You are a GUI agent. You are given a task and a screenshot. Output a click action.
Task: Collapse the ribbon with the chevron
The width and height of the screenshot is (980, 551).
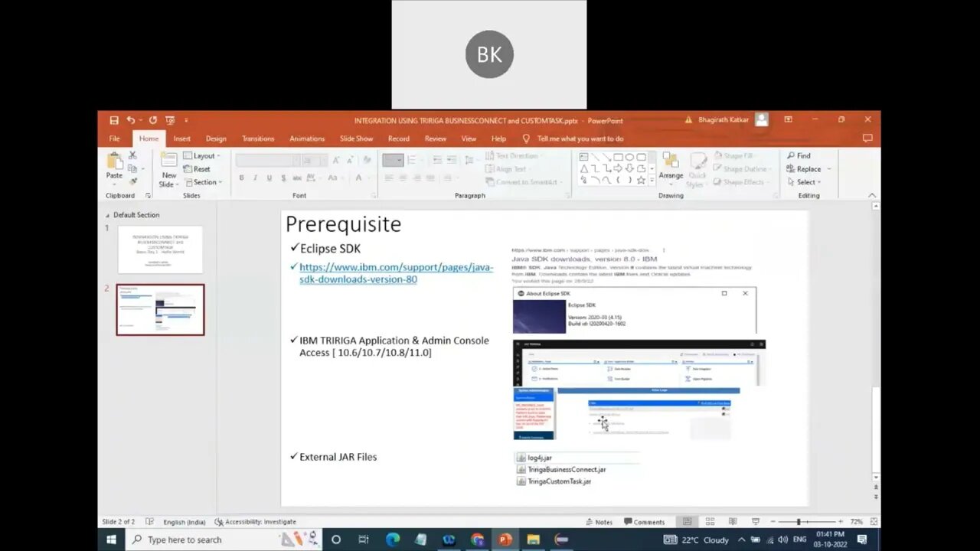[872, 196]
